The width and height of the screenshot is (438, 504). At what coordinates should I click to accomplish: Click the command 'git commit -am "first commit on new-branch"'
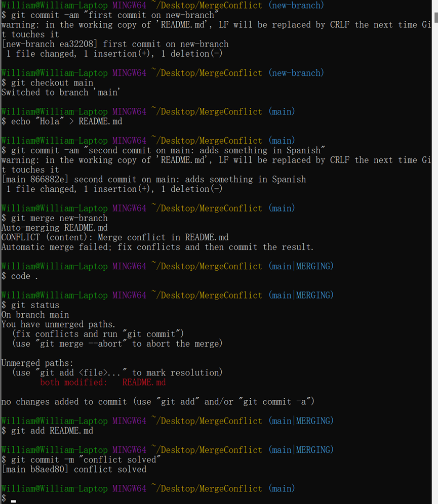pos(115,15)
